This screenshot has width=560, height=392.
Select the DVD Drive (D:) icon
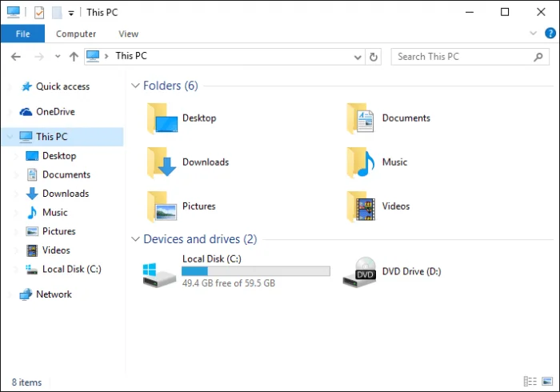tap(359, 273)
